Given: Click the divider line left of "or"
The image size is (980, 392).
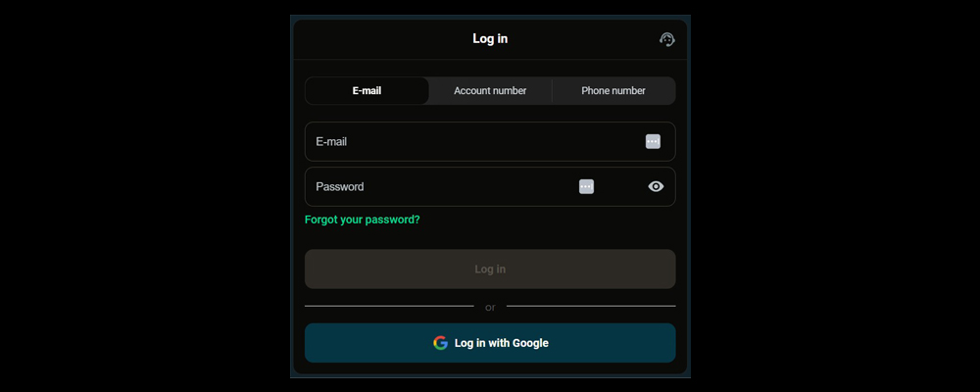Looking at the screenshot, I should point(389,307).
